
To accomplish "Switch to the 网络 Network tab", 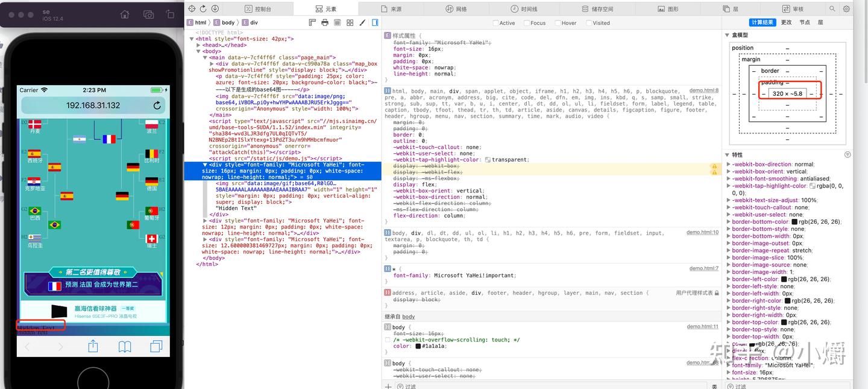I will coord(456,8).
